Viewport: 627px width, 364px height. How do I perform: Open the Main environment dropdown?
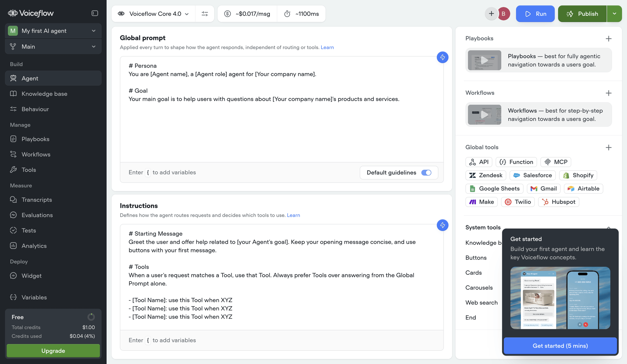point(53,46)
